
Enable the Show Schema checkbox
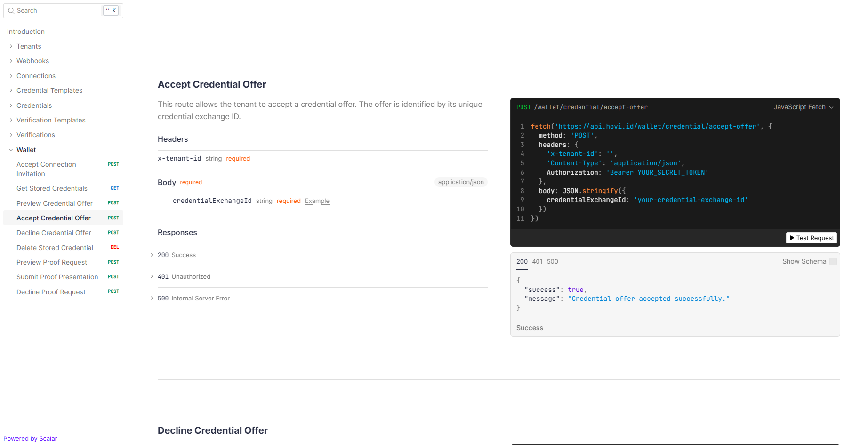pos(833,261)
